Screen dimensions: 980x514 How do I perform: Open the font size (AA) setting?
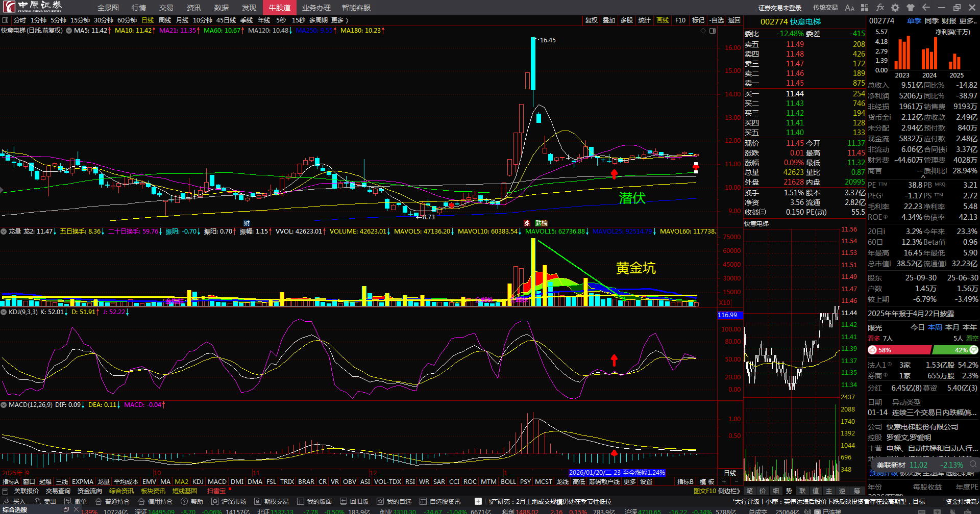point(849,8)
